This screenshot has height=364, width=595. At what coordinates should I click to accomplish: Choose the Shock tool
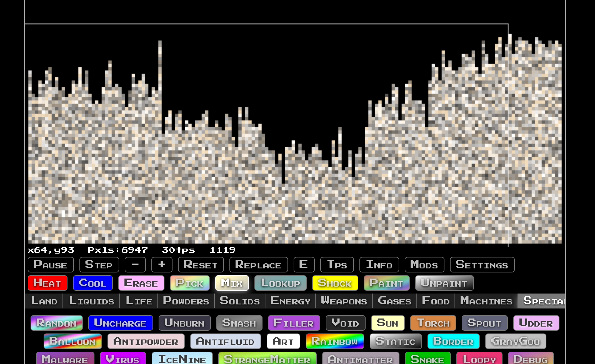click(335, 283)
